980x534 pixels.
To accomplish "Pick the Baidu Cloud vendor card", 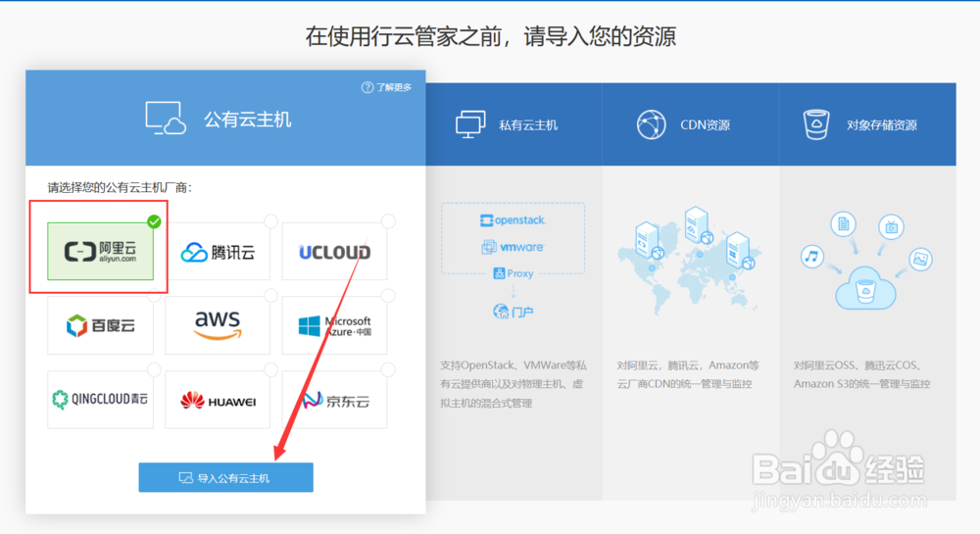I will [100, 325].
